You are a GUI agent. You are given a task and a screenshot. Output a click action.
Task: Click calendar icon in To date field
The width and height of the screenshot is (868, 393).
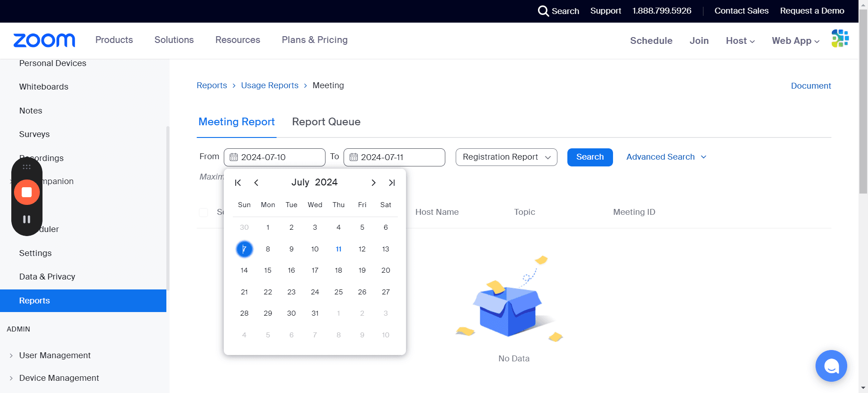point(354,157)
